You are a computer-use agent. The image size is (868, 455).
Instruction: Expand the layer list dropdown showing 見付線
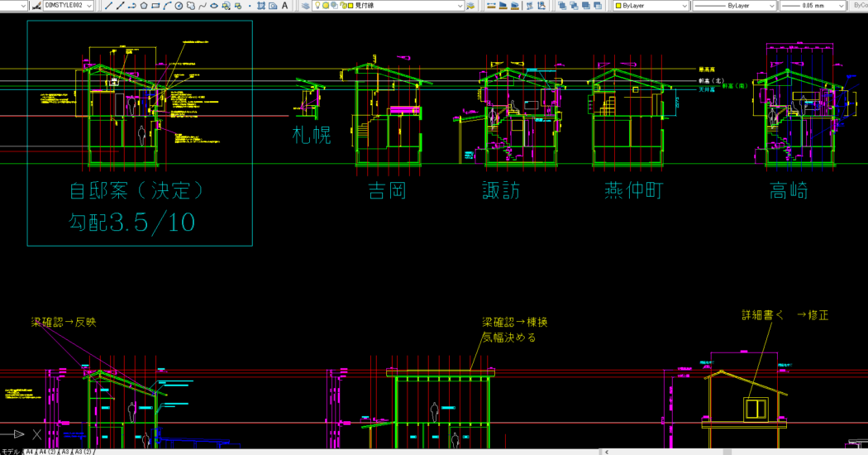[x=460, y=6]
